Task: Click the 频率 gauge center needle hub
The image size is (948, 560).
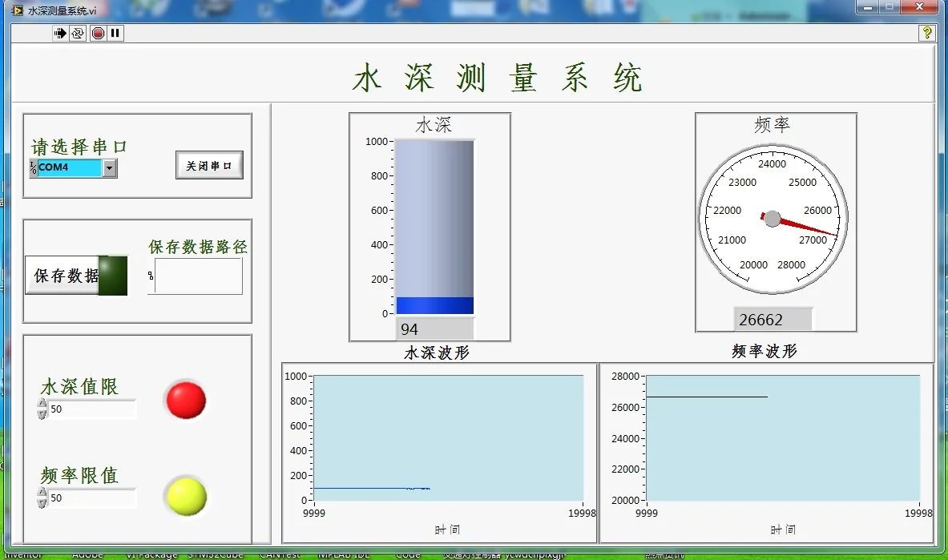Action: pyautogui.click(x=772, y=219)
